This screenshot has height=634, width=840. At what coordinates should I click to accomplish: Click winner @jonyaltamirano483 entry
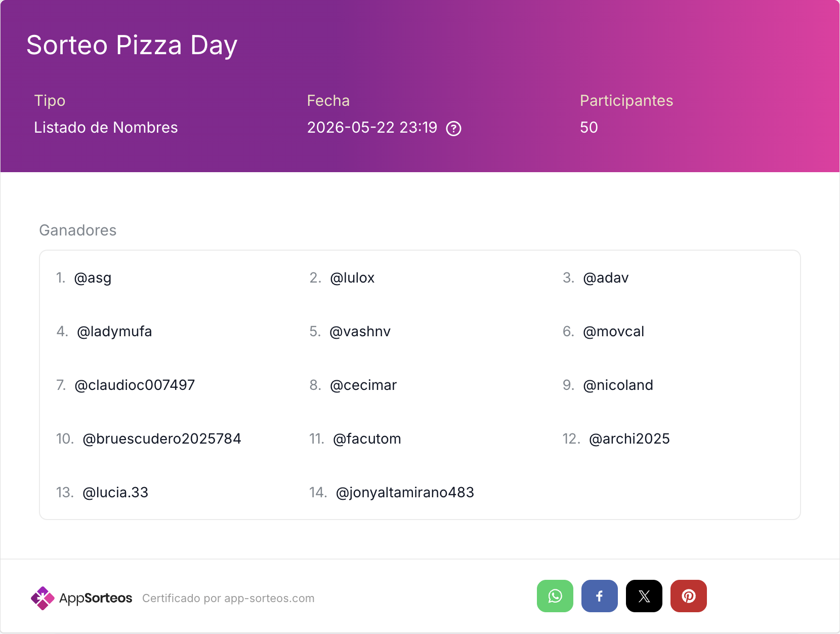pyautogui.click(x=405, y=493)
